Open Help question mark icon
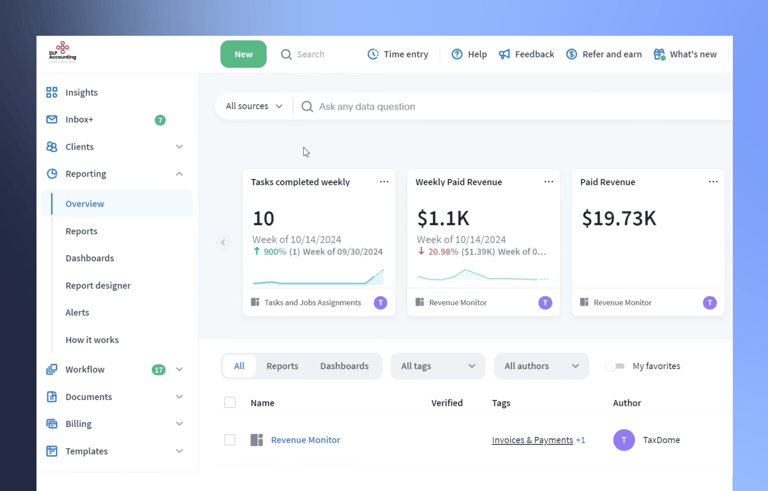This screenshot has height=491, width=768. [x=457, y=54]
